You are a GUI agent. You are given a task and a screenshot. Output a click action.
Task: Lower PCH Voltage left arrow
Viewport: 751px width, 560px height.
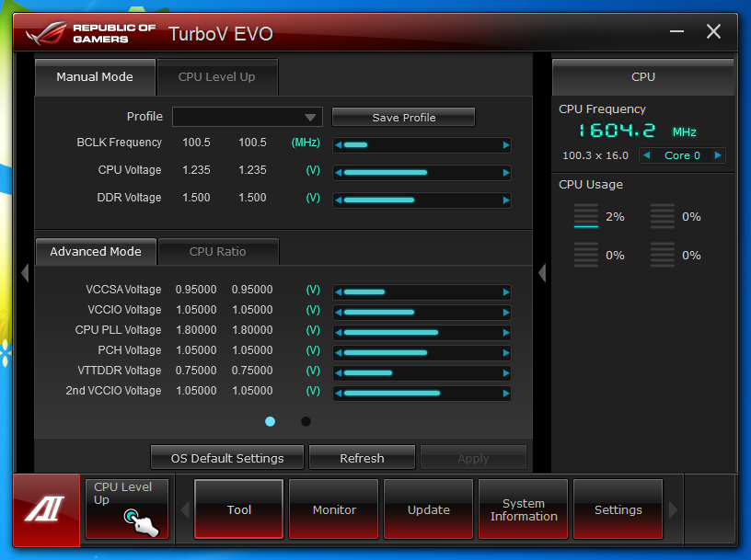click(x=338, y=353)
